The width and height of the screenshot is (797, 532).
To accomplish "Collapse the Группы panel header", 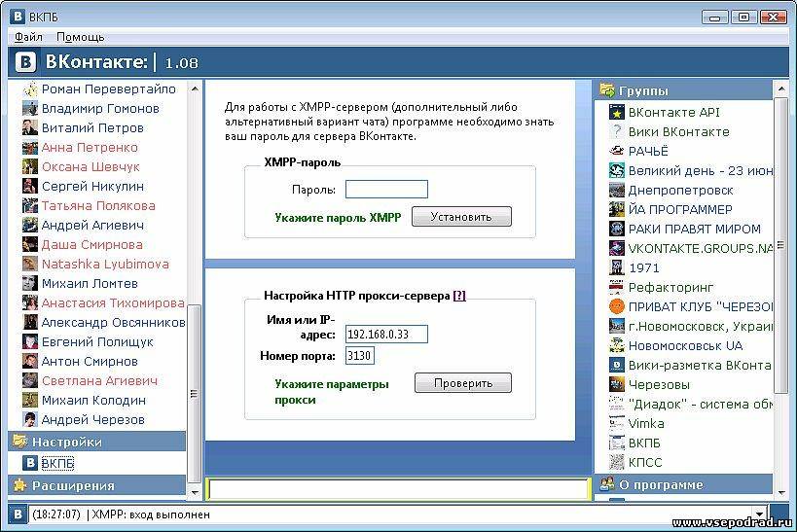I will pos(684,90).
